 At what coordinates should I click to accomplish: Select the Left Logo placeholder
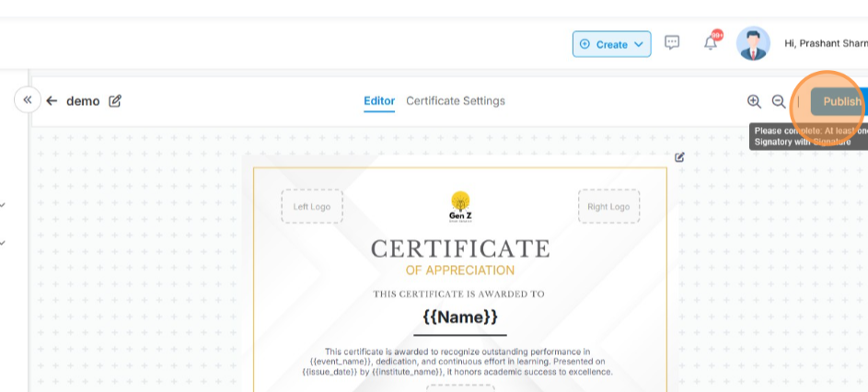coord(312,206)
